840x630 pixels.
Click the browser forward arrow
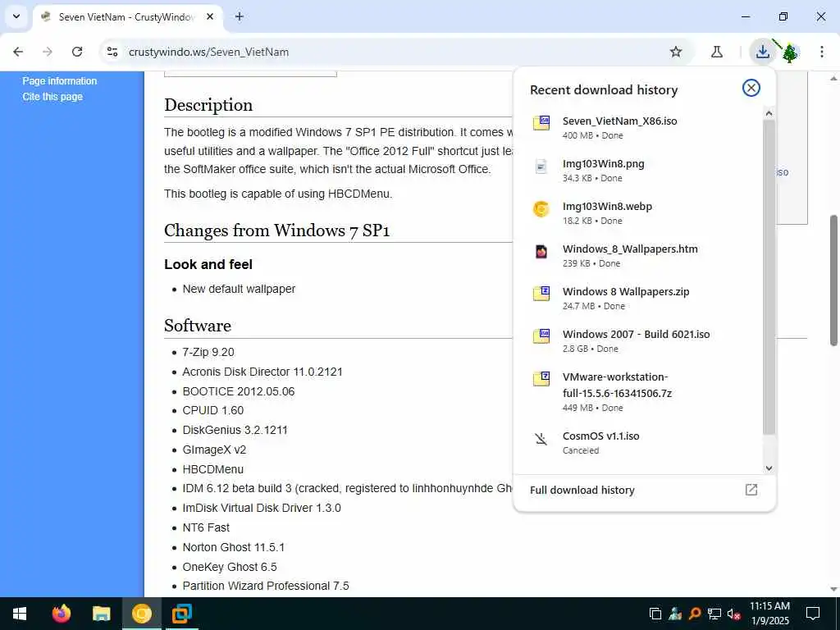pos(48,52)
